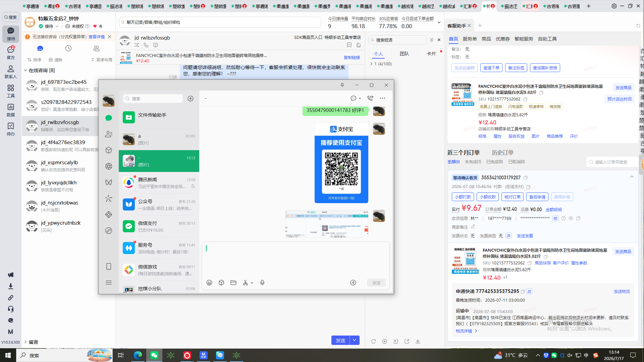This screenshot has width=644, height=362.
Task: Click the 请输入订单号搜索 order search field
Action: coord(613,162)
